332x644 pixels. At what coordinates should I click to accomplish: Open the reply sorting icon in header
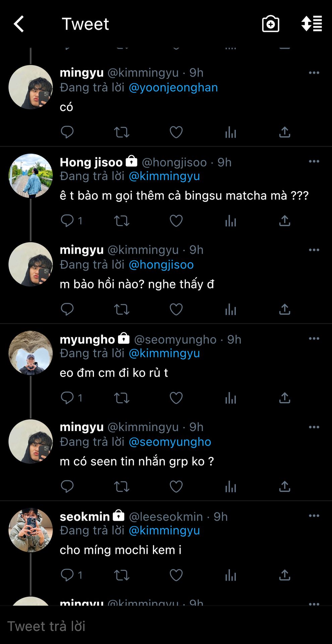click(312, 24)
